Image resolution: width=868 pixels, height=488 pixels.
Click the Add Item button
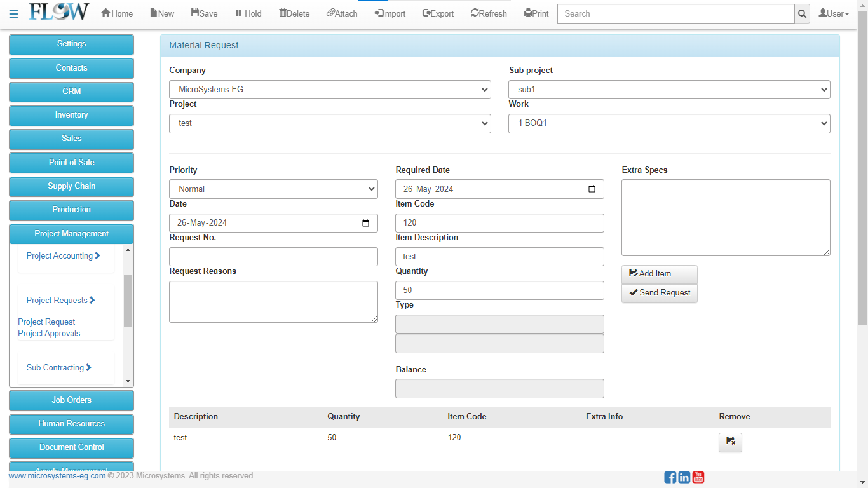(659, 274)
